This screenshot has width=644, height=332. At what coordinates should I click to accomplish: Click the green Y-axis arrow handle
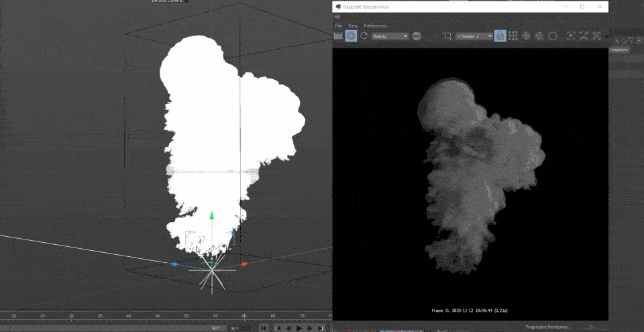(x=212, y=216)
